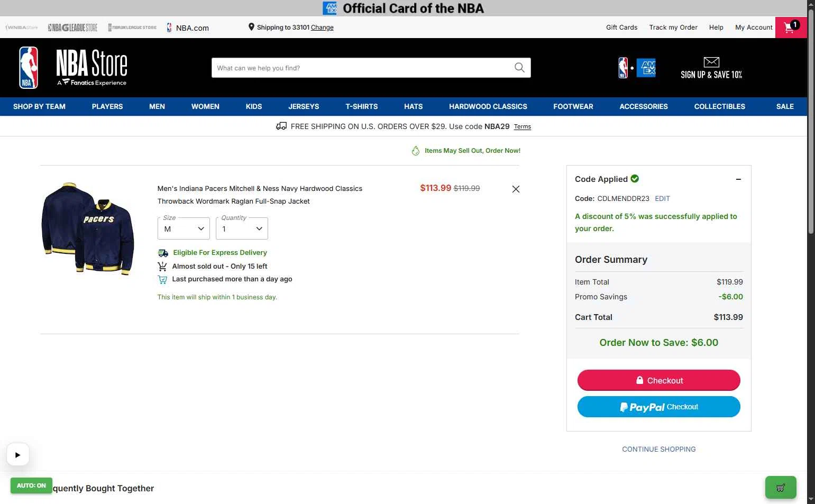Open the Hats menu

[x=414, y=106]
